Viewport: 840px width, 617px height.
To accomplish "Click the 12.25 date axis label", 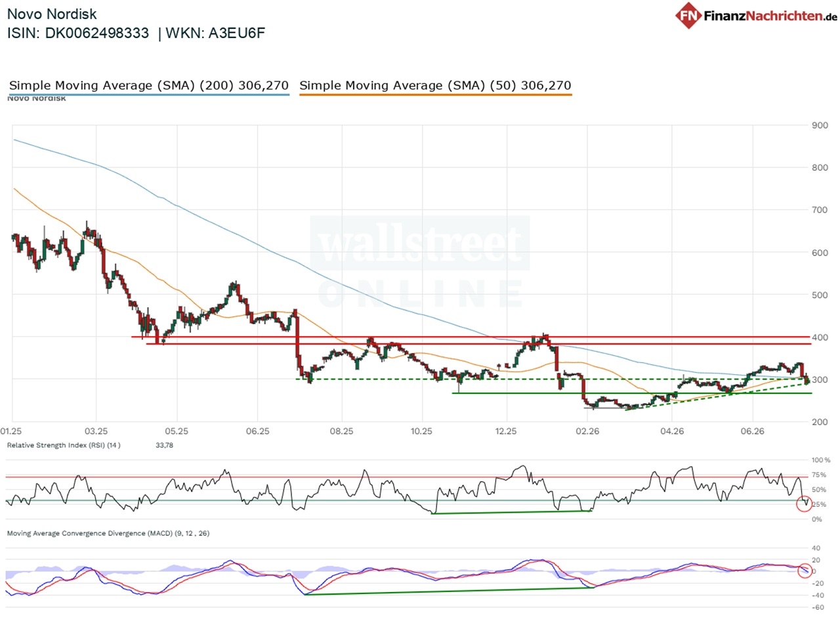I will (x=506, y=431).
